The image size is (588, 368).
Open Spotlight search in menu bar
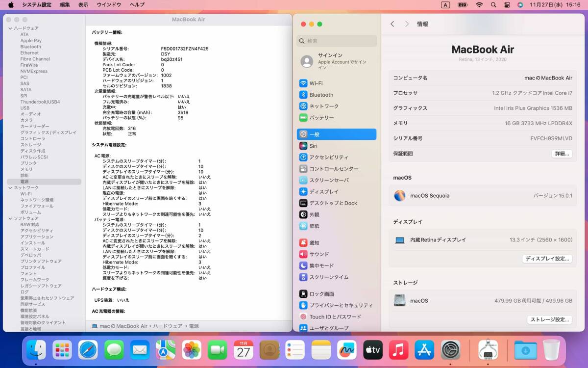[493, 4]
